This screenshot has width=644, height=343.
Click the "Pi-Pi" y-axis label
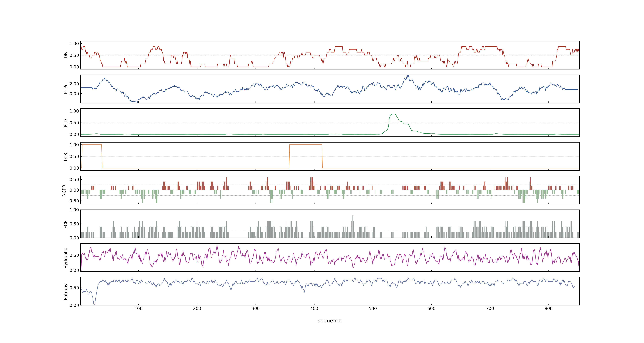66,89
